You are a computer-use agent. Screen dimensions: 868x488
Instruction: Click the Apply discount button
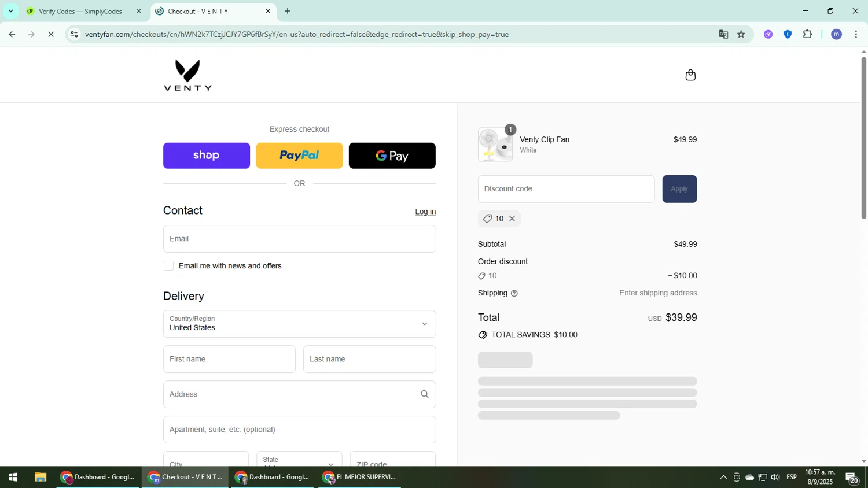coord(679,189)
